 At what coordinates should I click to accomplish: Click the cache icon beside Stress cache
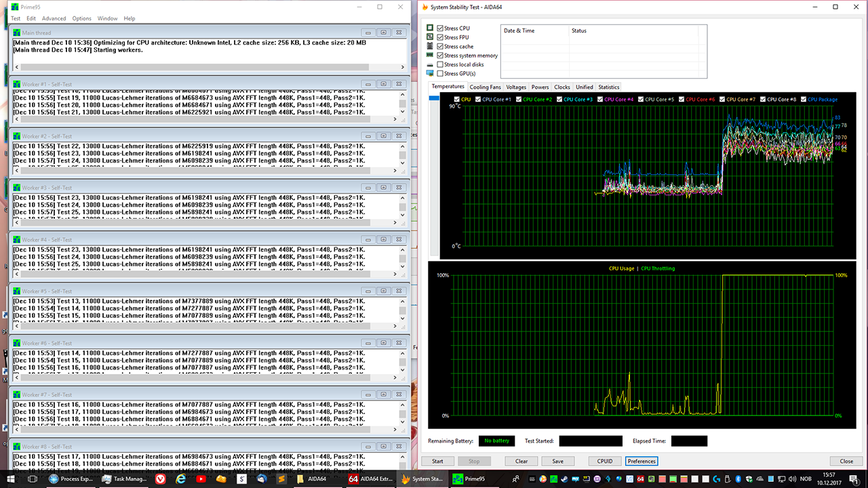tap(430, 46)
